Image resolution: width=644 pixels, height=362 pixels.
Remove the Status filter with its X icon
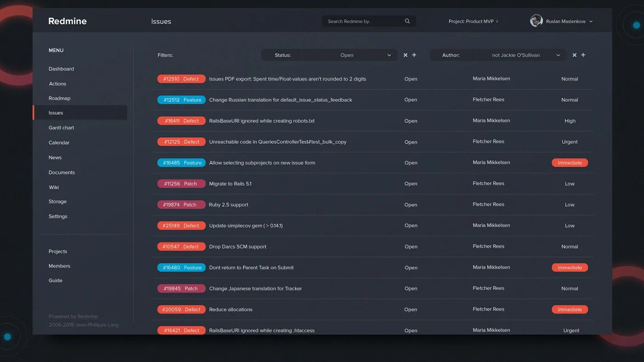[x=405, y=55]
